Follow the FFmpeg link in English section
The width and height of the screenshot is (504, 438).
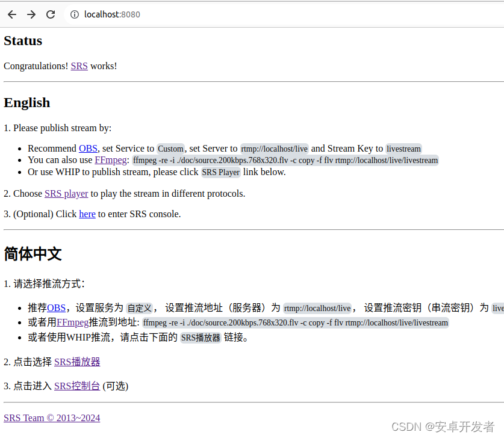tap(111, 160)
